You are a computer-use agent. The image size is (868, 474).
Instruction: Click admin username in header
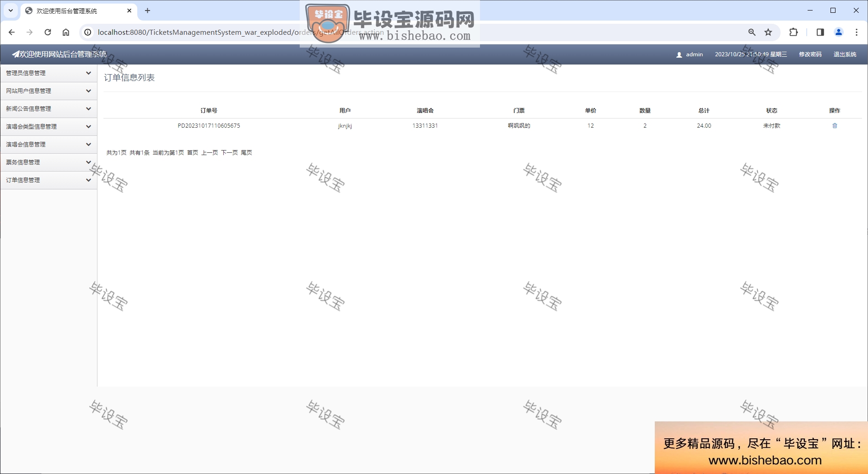694,54
